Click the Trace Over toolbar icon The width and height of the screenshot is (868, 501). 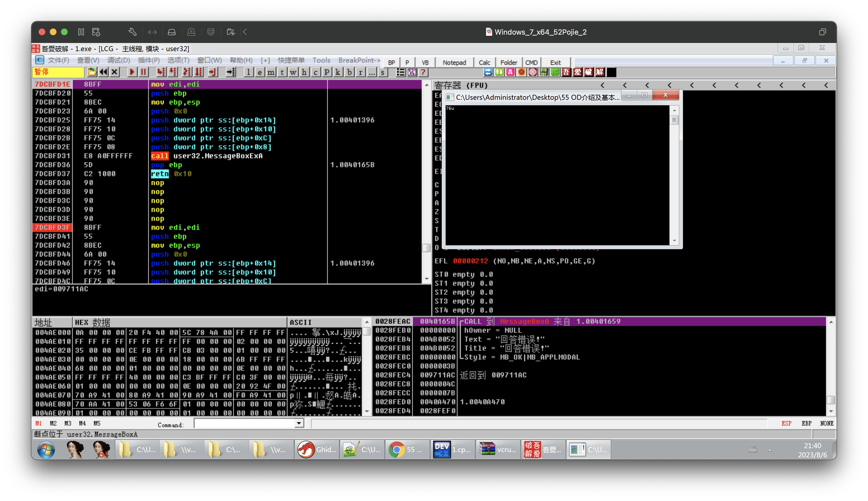coord(199,72)
